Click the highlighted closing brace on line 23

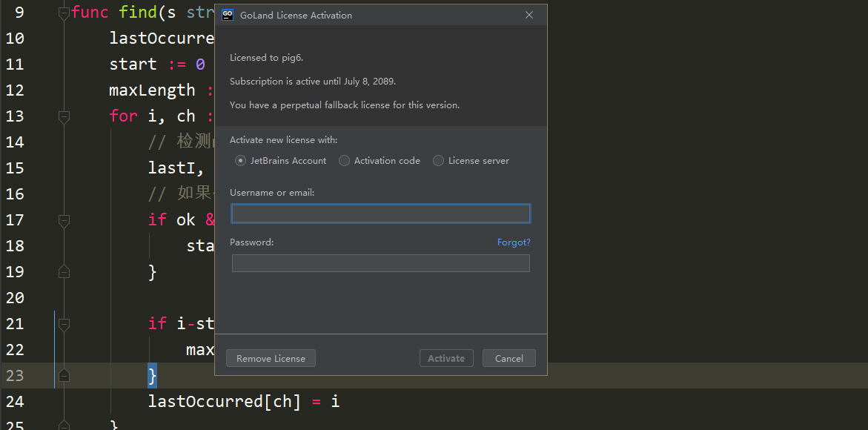coord(152,376)
